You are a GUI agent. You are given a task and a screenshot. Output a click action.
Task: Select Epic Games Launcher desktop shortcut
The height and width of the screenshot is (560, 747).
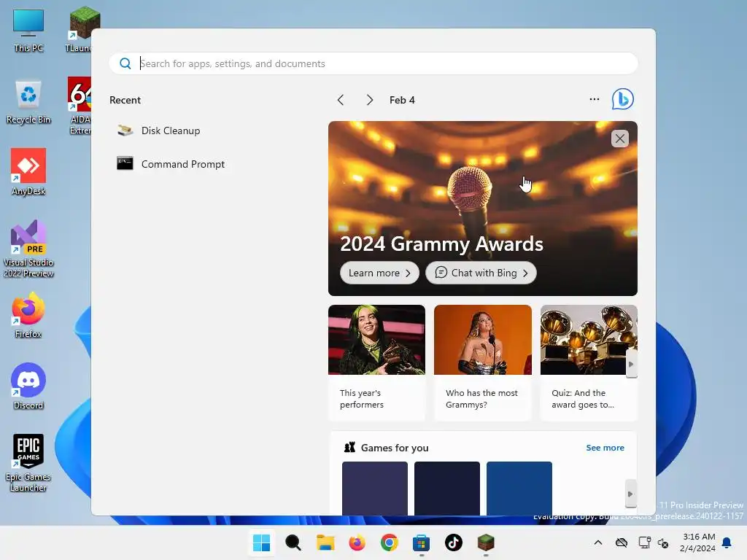click(x=28, y=463)
